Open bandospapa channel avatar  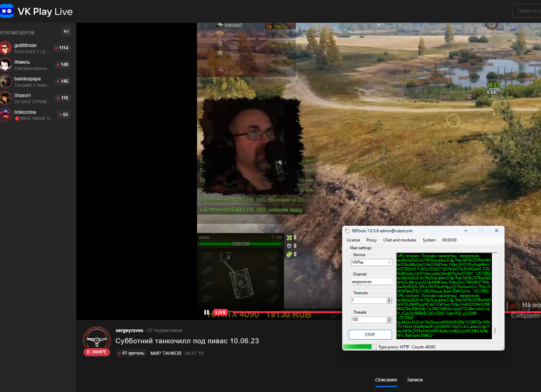pyautogui.click(x=6, y=81)
